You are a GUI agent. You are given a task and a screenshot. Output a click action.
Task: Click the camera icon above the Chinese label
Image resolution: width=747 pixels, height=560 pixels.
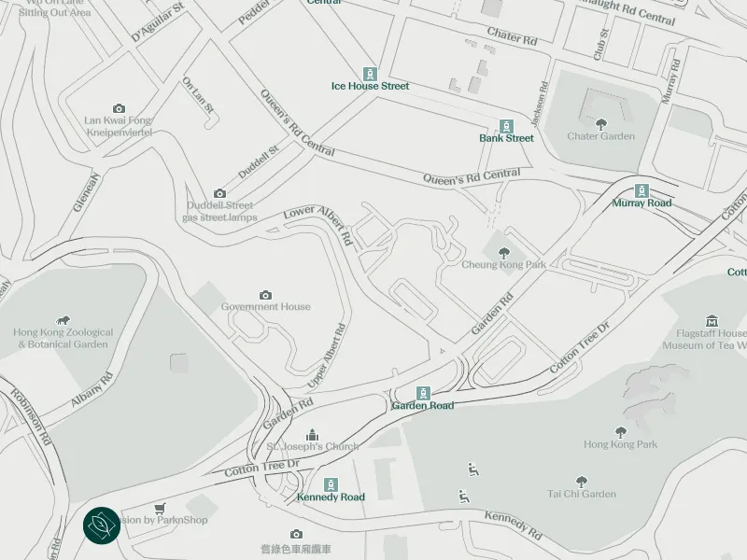[x=296, y=534]
